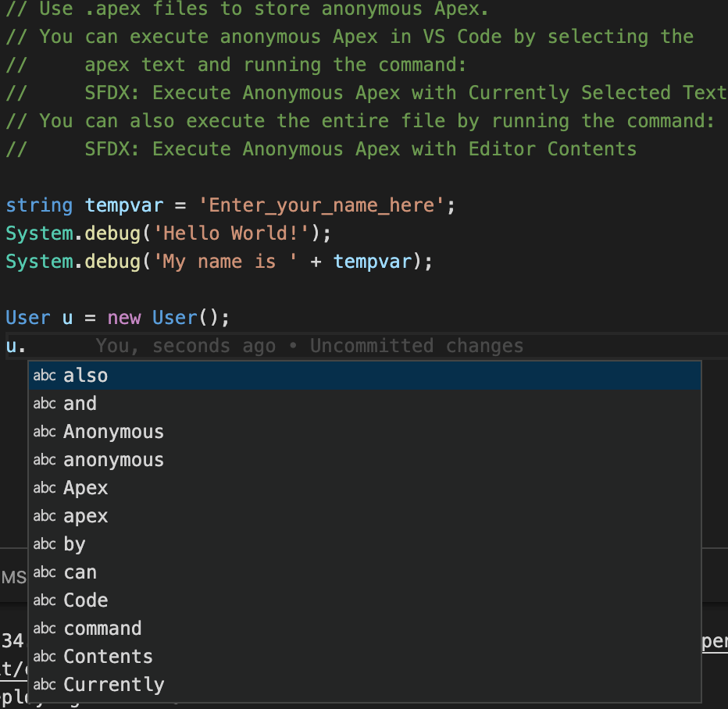
Task: Click the abc icon beside "and"
Action: (x=44, y=404)
